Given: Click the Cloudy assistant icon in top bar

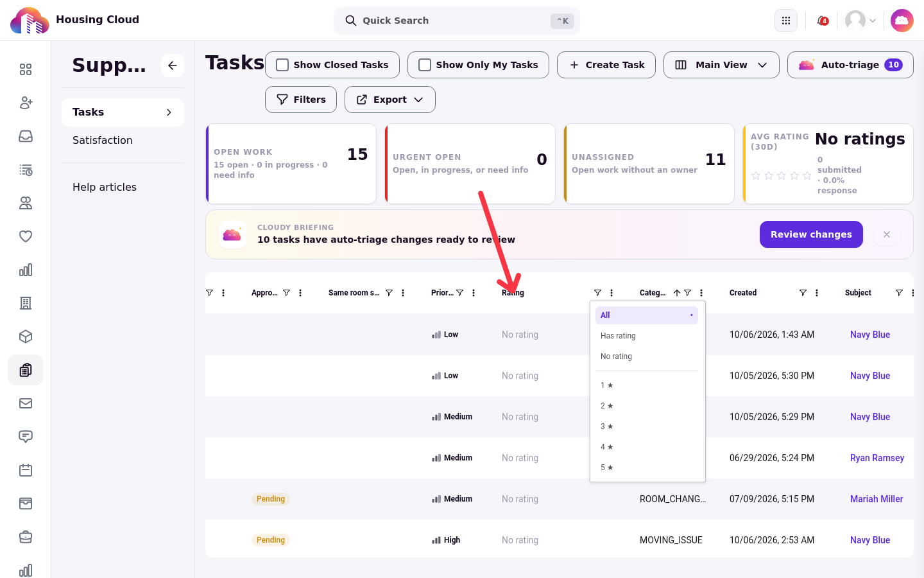Looking at the screenshot, I should coord(902,21).
